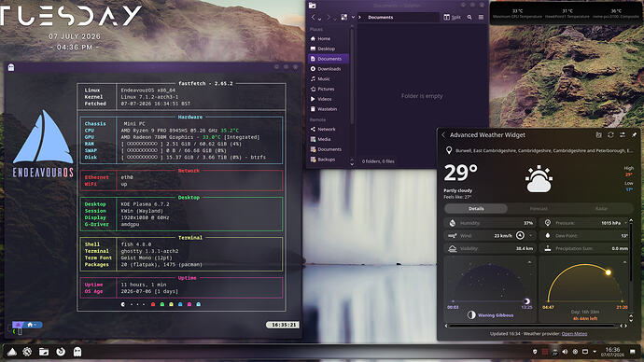Go back in Advanced Weather Widget
Image resolution: width=644 pixels, height=362 pixels.
(x=443, y=135)
